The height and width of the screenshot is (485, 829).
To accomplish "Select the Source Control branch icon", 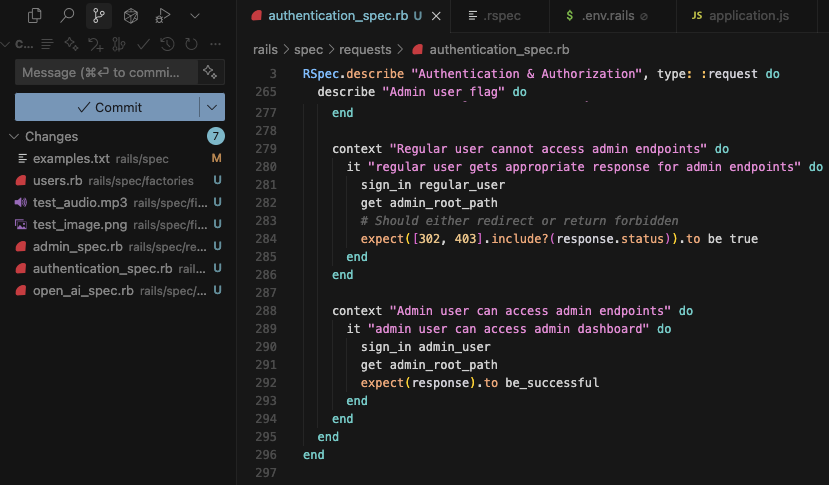I will (x=98, y=15).
